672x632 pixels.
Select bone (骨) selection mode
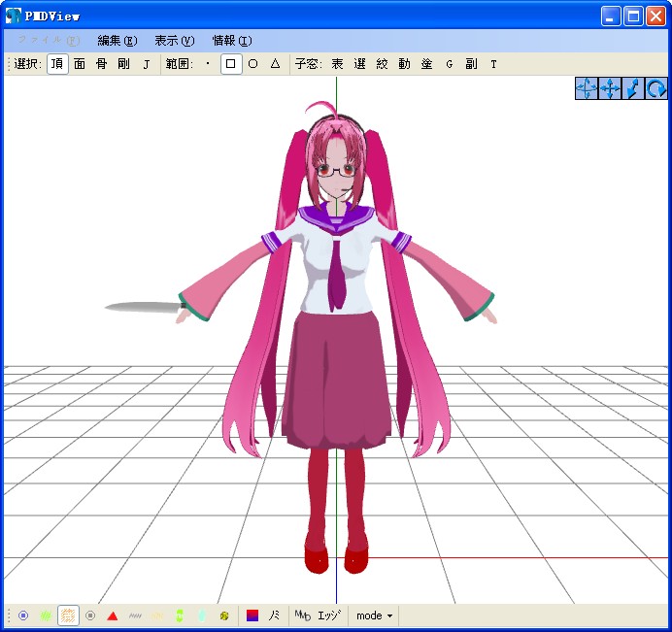pos(102,64)
